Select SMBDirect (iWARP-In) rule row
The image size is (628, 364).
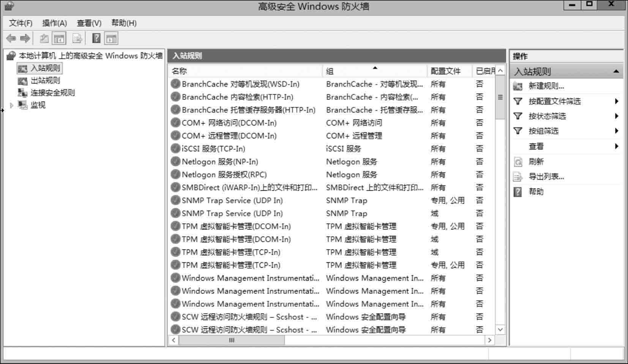click(x=332, y=187)
